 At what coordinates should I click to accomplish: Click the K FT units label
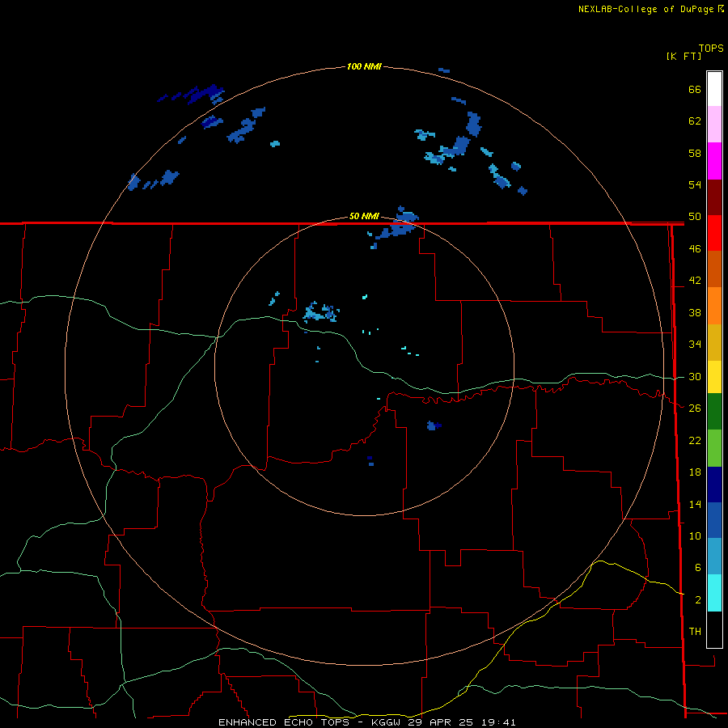point(684,56)
